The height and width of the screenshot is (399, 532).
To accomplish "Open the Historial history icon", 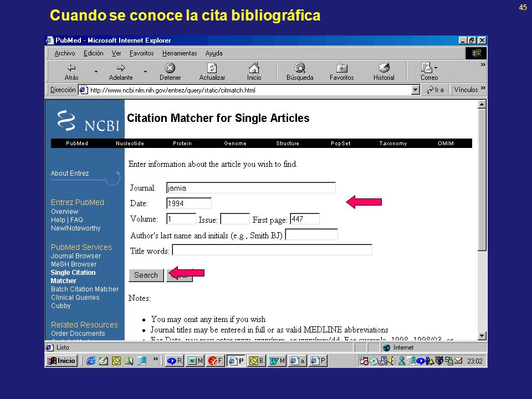I will point(383,68).
